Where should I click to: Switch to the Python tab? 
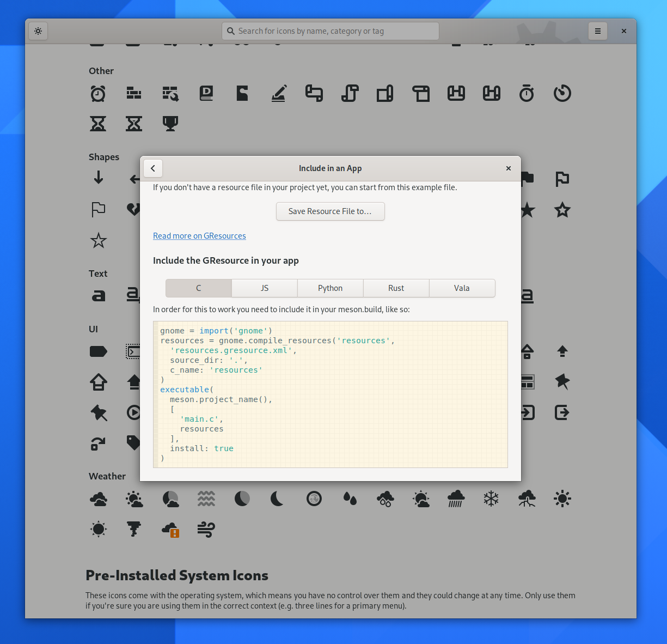330,288
